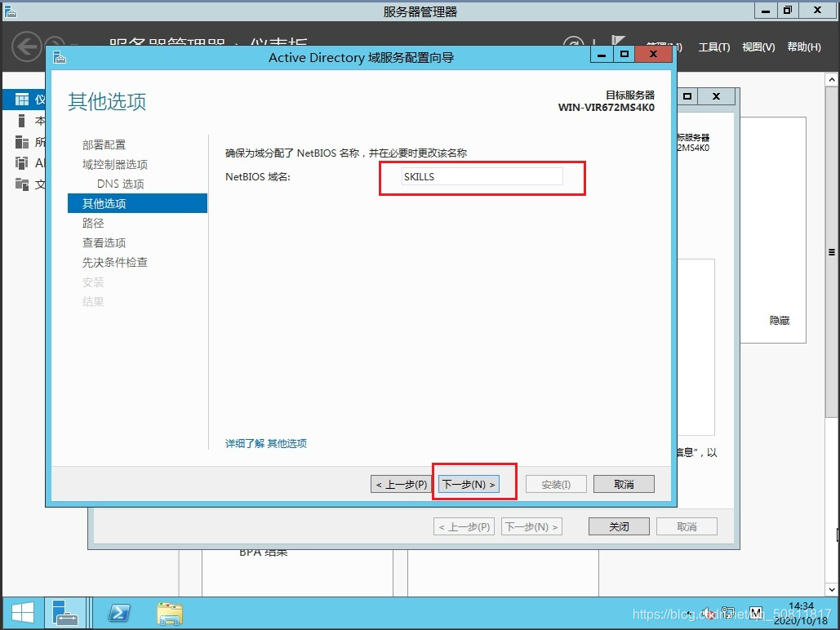Open the Windows Start button
This screenshot has width=840, height=630.
click(22, 614)
